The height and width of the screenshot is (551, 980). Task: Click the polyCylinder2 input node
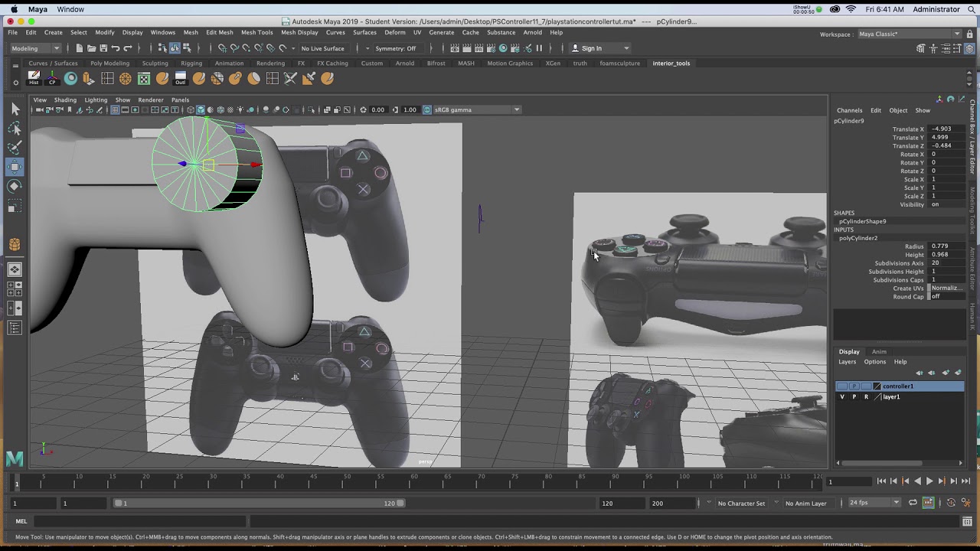coord(858,238)
